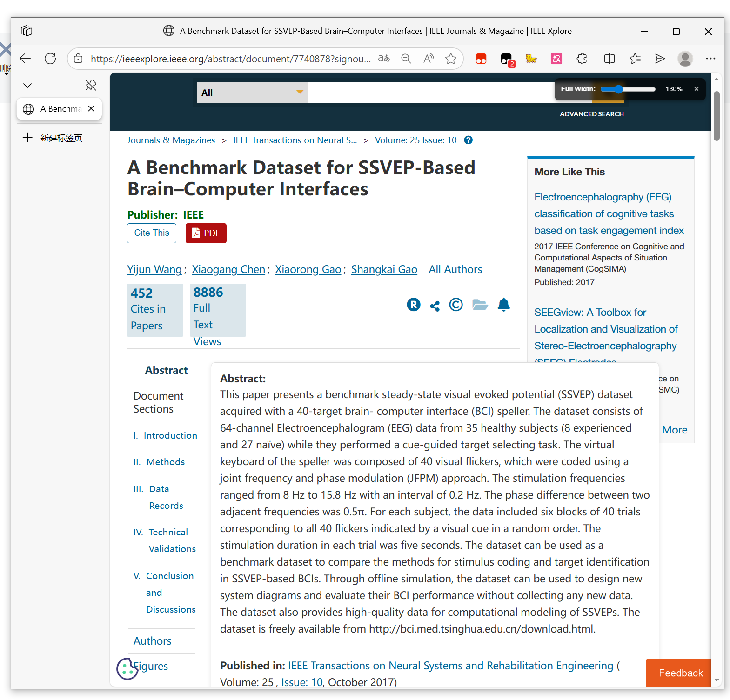Unpin the vertical tabs pane

(91, 85)
